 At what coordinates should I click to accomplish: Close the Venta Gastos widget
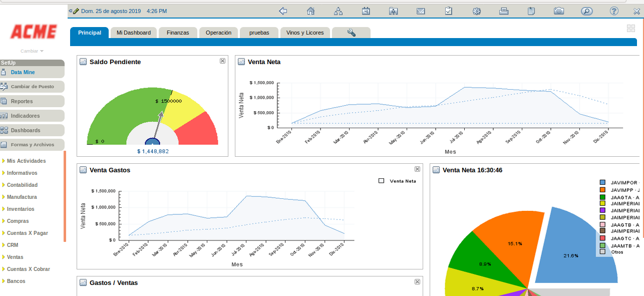(x=417, y=169)
